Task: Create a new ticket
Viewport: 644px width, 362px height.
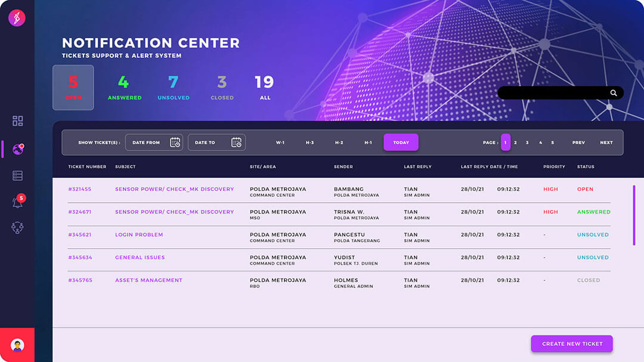Action: tap(572, 344)
